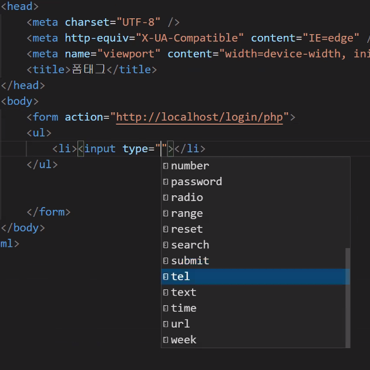Image resolution: width=370 pixels, height=370 pixels.
Task: Place cursor in the 'UTF-8' charset value
Action: (139, 22)
